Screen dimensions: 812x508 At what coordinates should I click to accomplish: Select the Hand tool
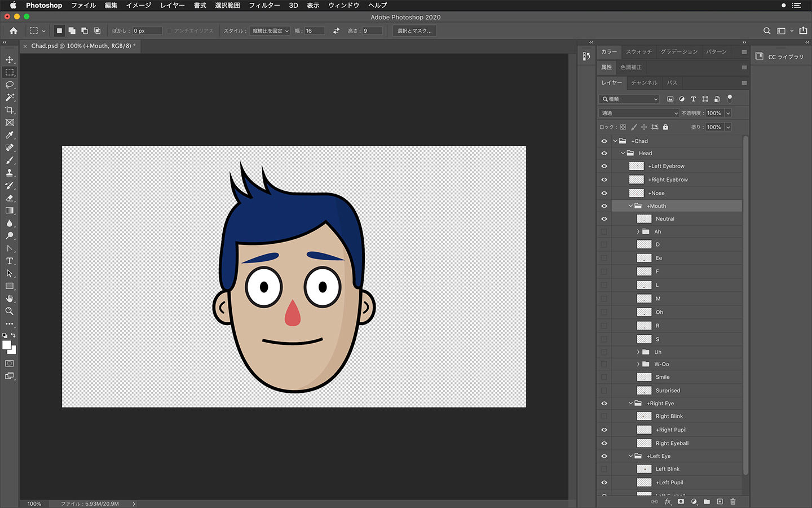tap(10, 299)
